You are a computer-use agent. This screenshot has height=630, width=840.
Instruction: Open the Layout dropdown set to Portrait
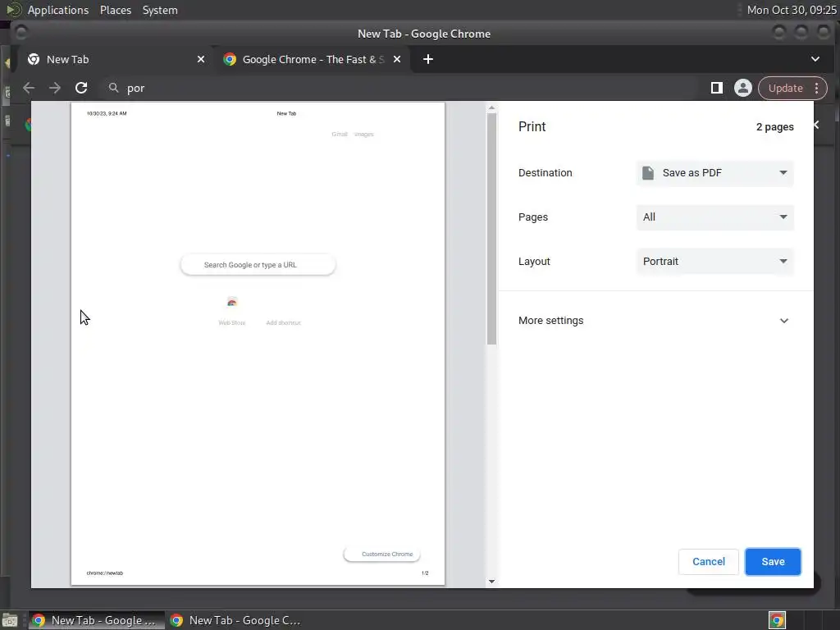click(714, 262)
